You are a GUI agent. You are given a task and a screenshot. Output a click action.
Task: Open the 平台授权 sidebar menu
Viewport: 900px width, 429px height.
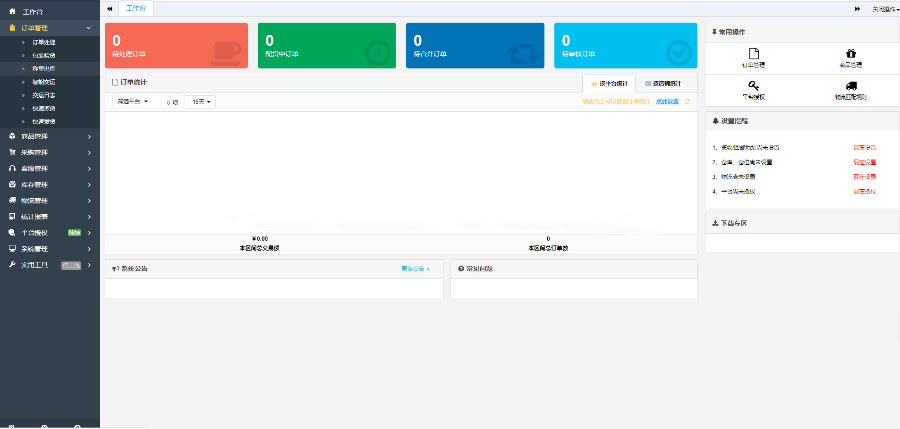click(x=35, y=233)
